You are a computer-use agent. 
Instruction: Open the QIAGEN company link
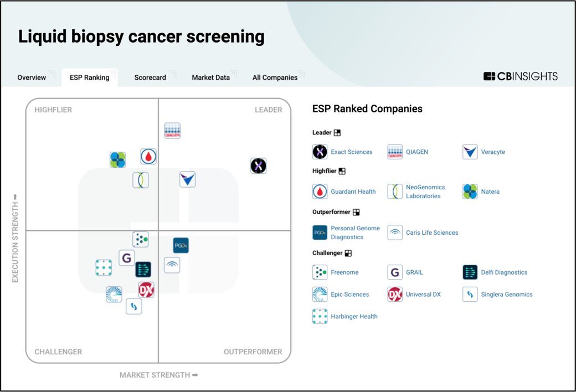click(417, 152)
